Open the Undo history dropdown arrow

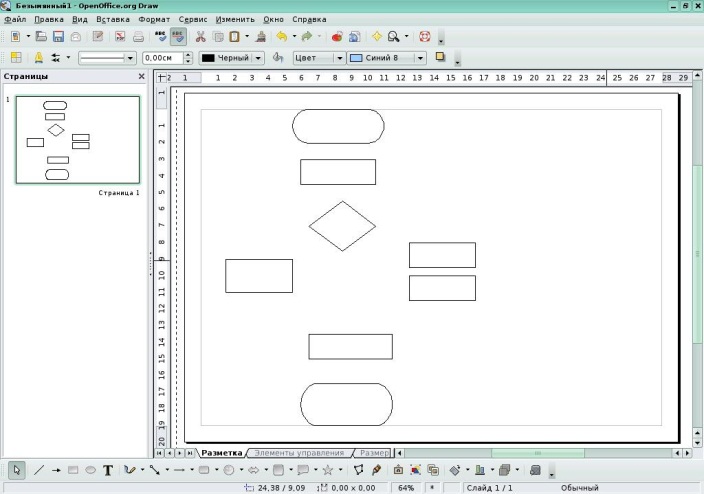[x=295, y=37]
